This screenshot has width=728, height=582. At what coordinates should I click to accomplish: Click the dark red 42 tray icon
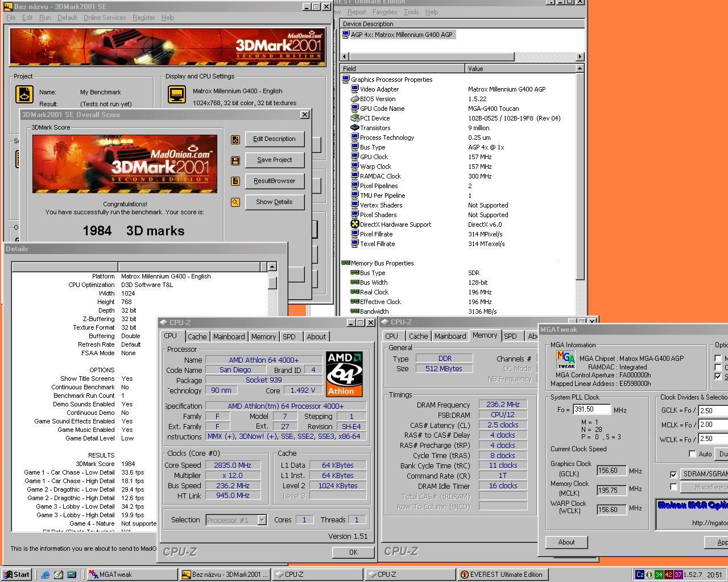click(668, 575)
